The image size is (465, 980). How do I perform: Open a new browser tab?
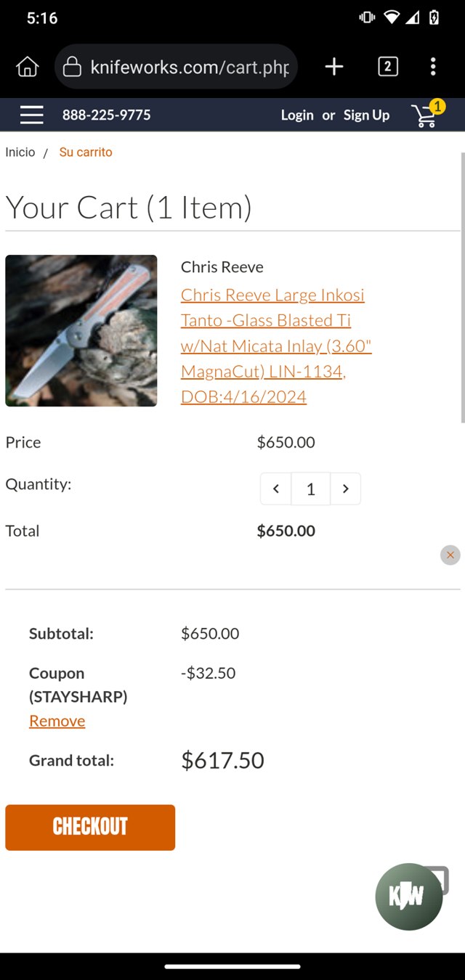coord(334,67)
